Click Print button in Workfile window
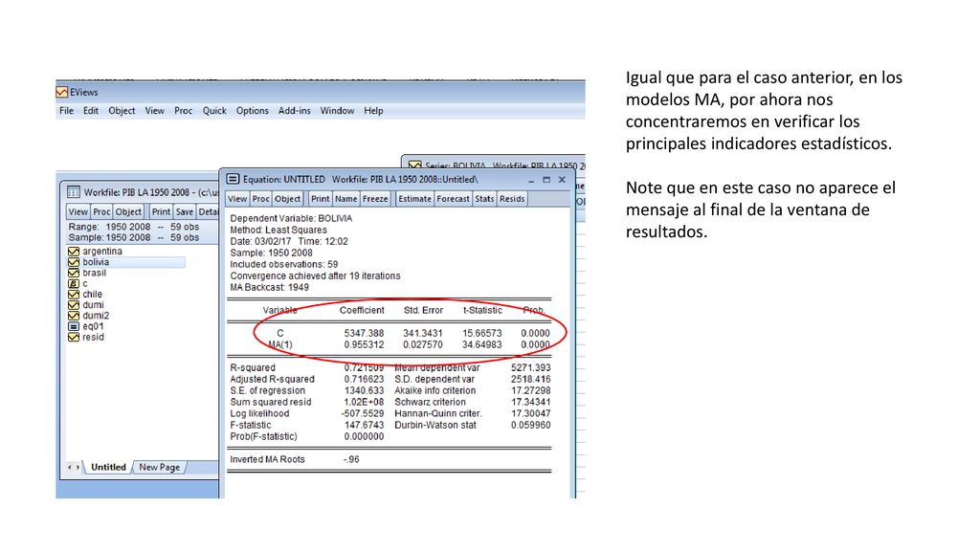 click(161, 211)
